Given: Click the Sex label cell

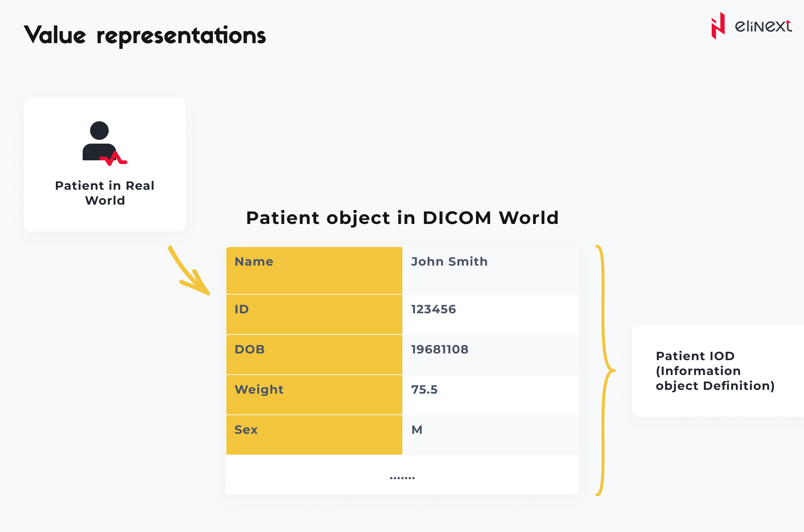Looking at the screenshot, I should click(x=314, y=435).
